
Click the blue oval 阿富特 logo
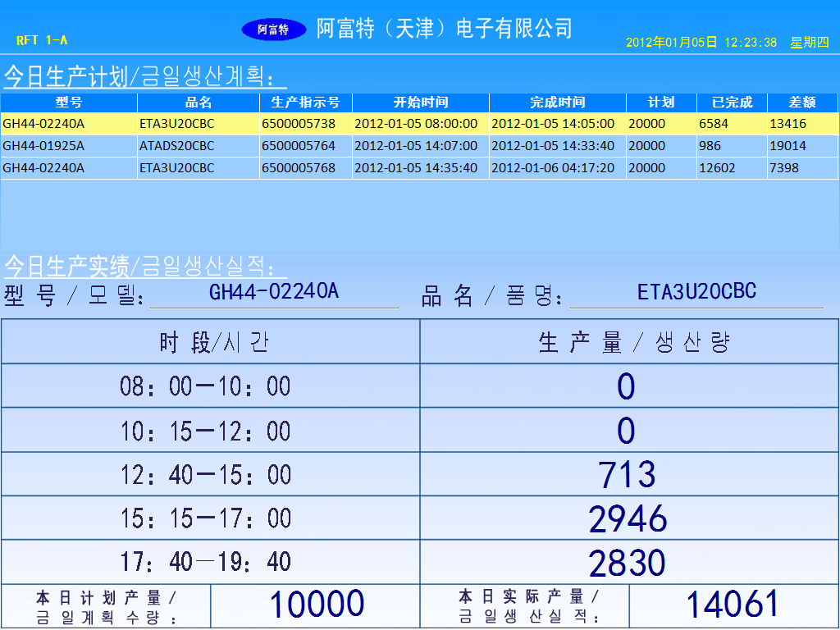pyautogui.click(x=273, y=29)
